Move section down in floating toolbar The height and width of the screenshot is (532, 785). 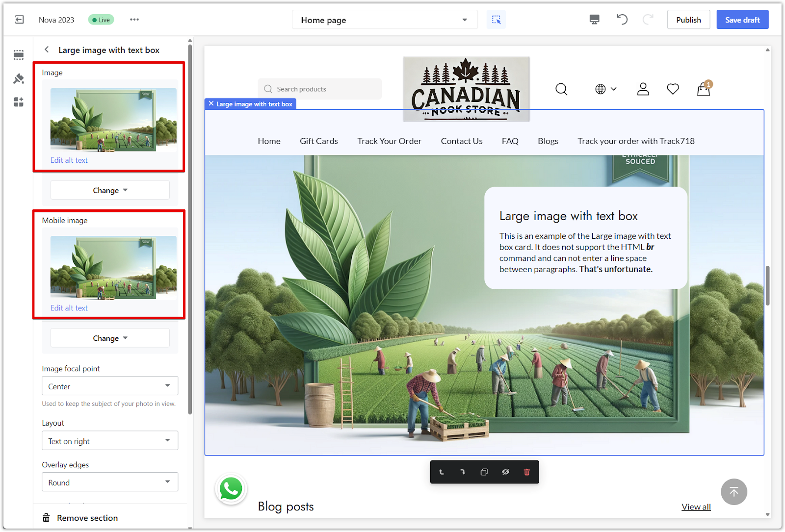[463, 472]
